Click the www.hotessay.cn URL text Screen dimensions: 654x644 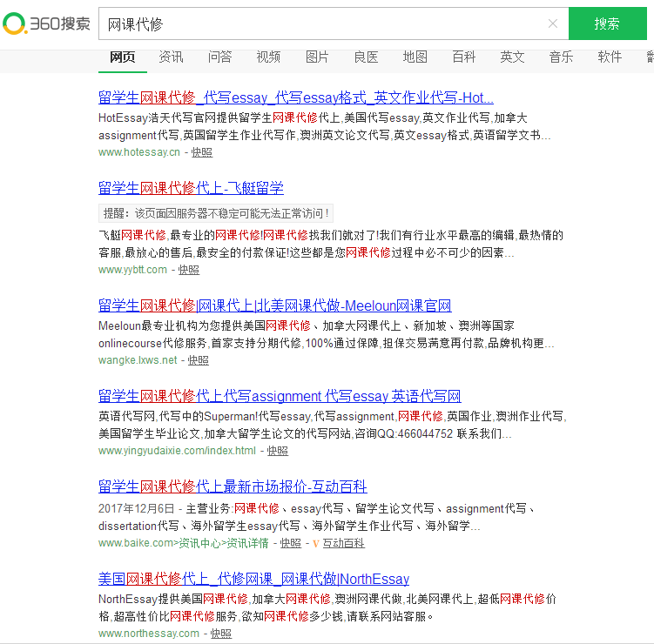(x=139, y=152)
